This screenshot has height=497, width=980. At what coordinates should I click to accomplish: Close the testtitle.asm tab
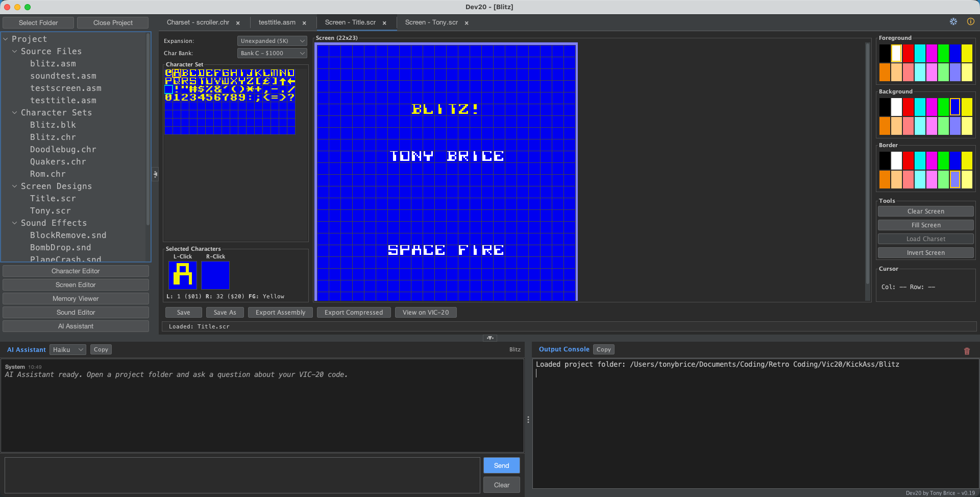(304, 23)
